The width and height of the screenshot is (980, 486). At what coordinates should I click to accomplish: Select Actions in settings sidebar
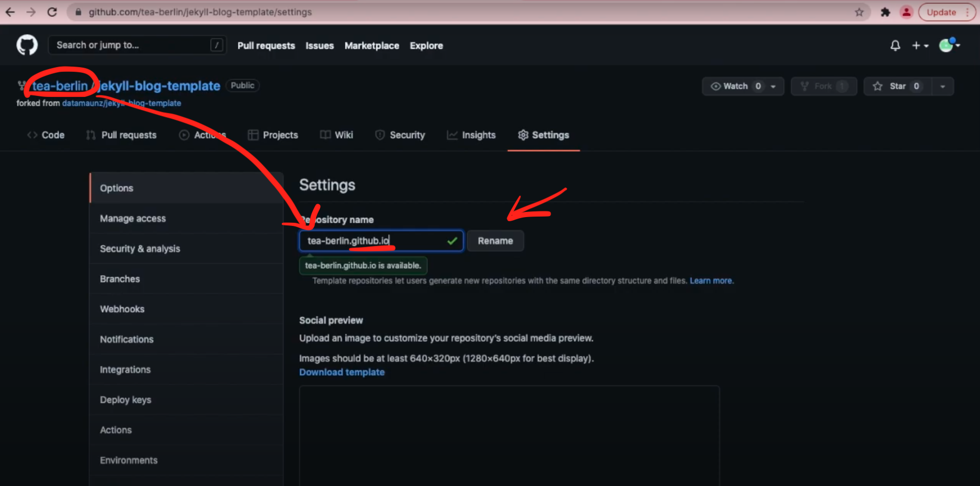point(186,430)
